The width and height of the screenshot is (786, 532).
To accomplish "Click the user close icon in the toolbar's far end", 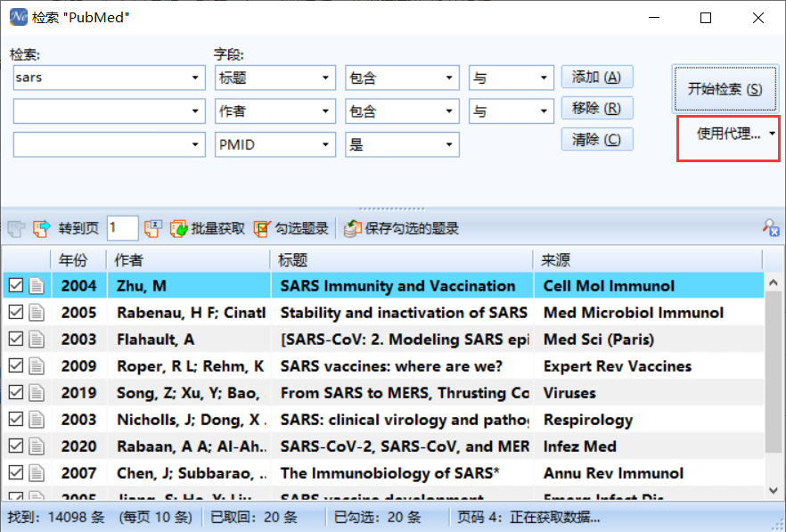I will 771,228.
